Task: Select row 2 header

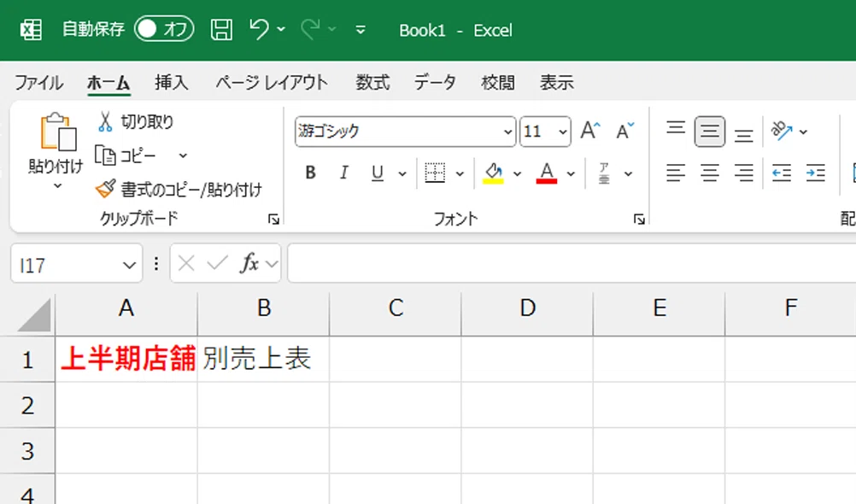Action: (x=27, y=405)
